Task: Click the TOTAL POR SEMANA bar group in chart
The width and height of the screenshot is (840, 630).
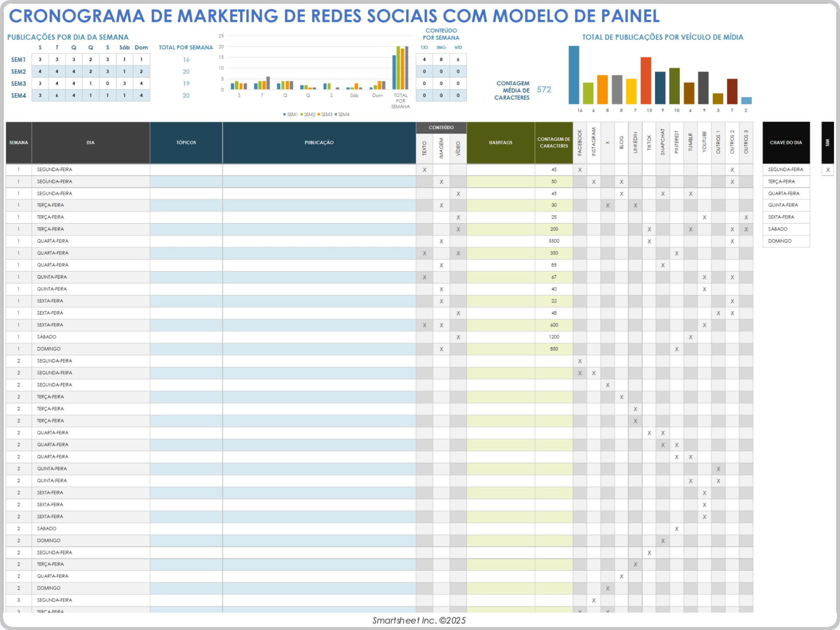Action: point(400,68)
